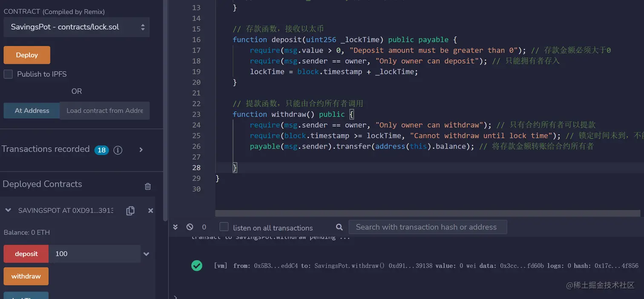The width and height of the screenshot is (644, 299).
Task: Click the orange Deploy button
Action: pyautogui.click(x=27, y=55)
